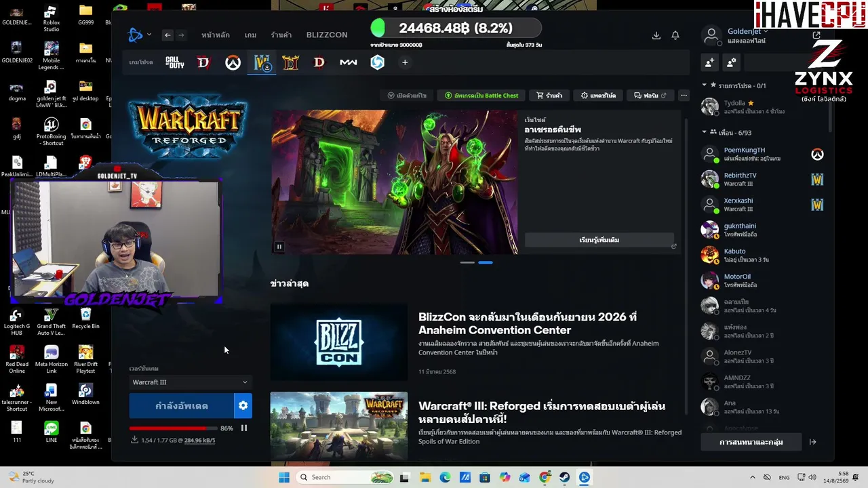Collapse the friends 6/93 section
The width and height of the screenshot is (868, 488).
coord(704,132)
